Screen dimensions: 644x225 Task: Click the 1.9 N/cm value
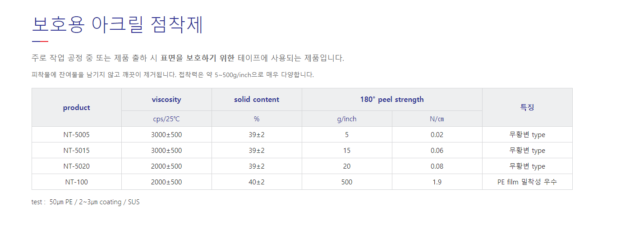437,182
